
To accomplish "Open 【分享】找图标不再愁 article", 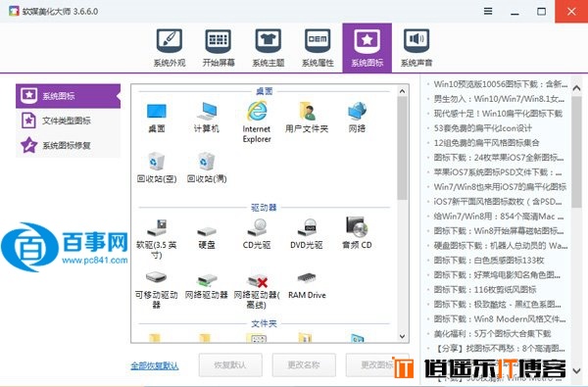I will pos(499,349).
